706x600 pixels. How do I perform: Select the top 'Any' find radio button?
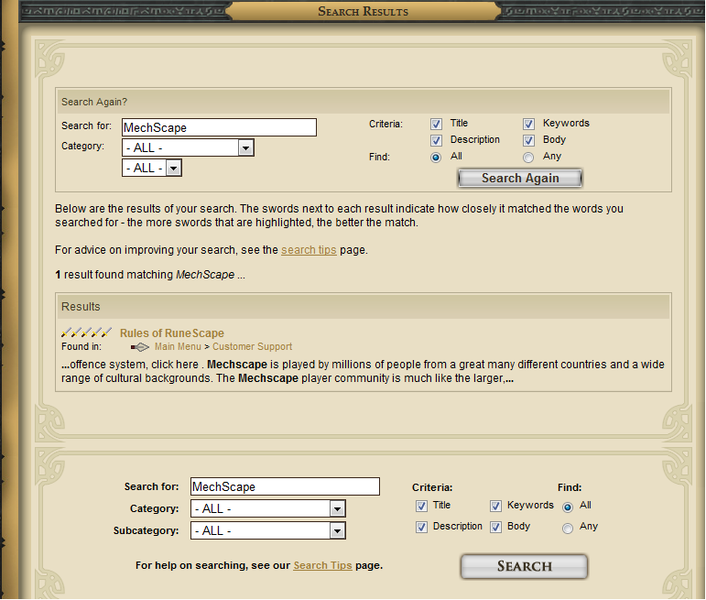coord(529,157)
